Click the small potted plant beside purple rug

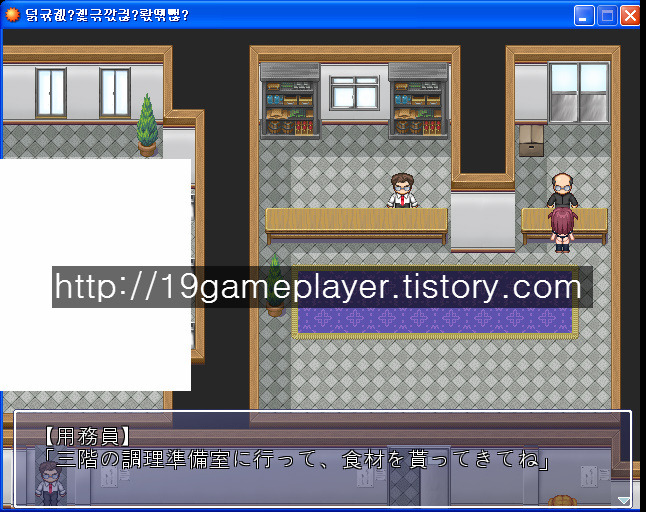[x=275, y=285]
